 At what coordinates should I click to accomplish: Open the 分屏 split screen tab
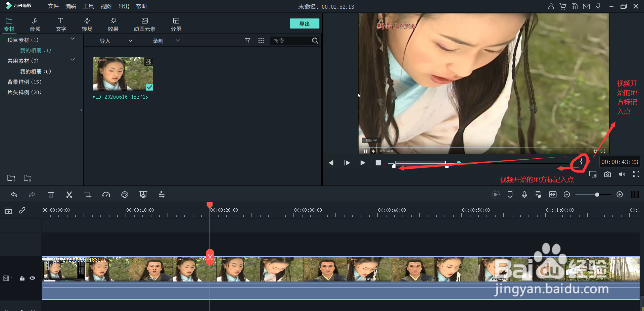click(x=176, y=25)
